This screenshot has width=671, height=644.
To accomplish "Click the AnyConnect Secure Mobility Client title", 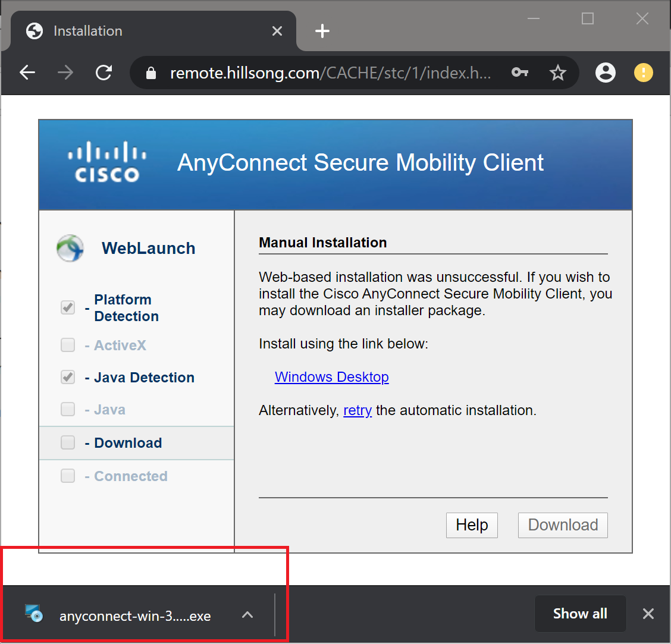I will point(360,162).
